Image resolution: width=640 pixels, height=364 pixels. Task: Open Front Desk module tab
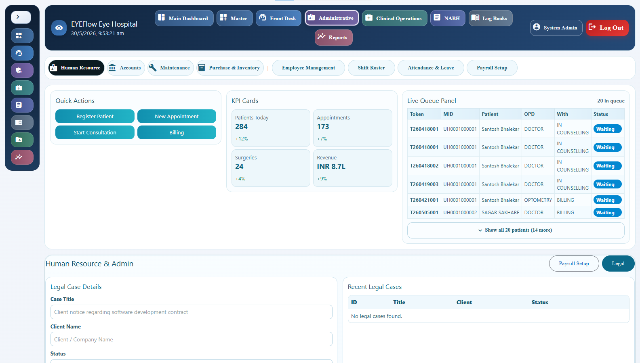pyautogui.click(x=278, y=18)
